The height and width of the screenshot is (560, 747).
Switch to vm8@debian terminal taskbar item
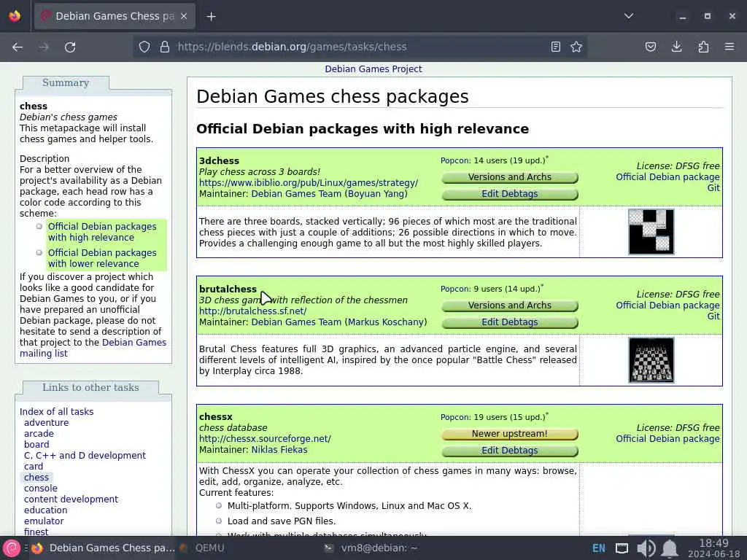pos(371,548)
